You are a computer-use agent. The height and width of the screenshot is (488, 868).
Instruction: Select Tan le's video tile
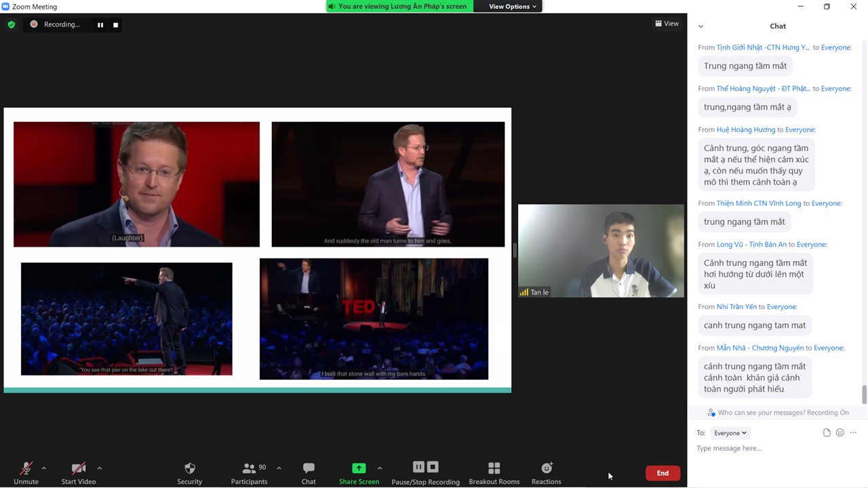pyautogui.click(x=601, y=251)
